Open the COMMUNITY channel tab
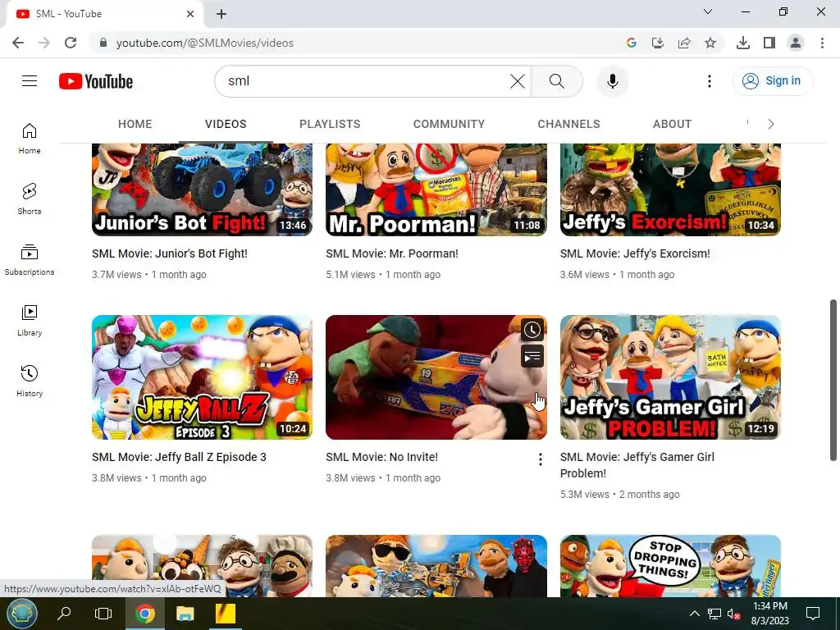This screenshot has width=840, height=630. click(449, 125)
